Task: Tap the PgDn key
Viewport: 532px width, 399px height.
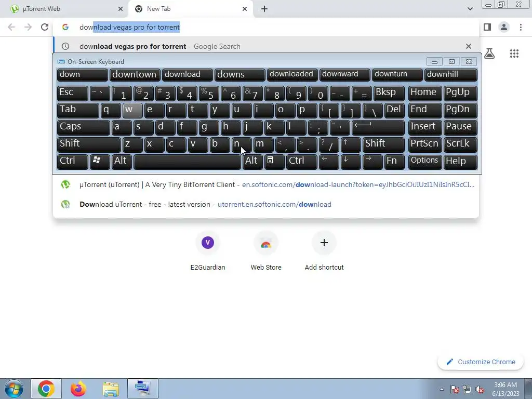Action: [460, 110]
